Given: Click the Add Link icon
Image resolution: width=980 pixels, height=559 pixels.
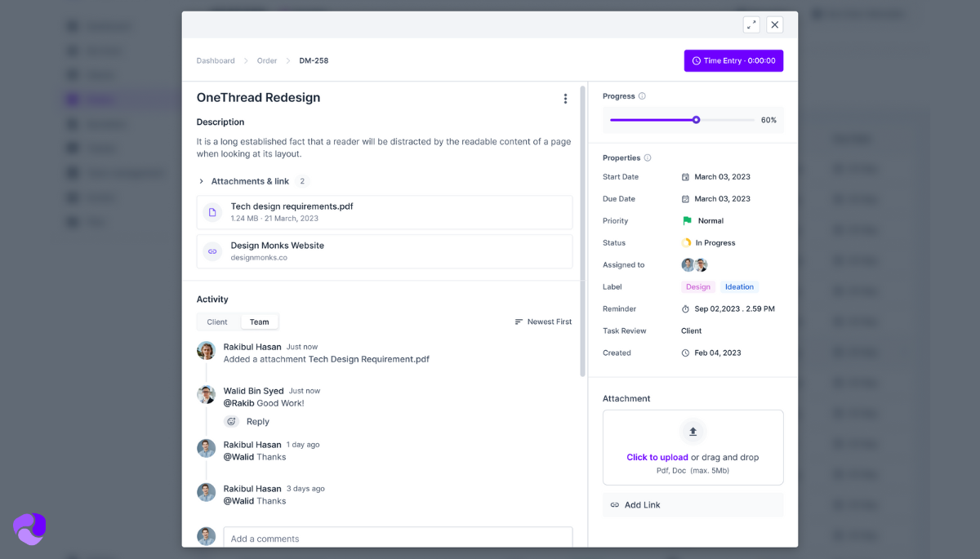Looking at the screenshot, I should tap(617, 505).
